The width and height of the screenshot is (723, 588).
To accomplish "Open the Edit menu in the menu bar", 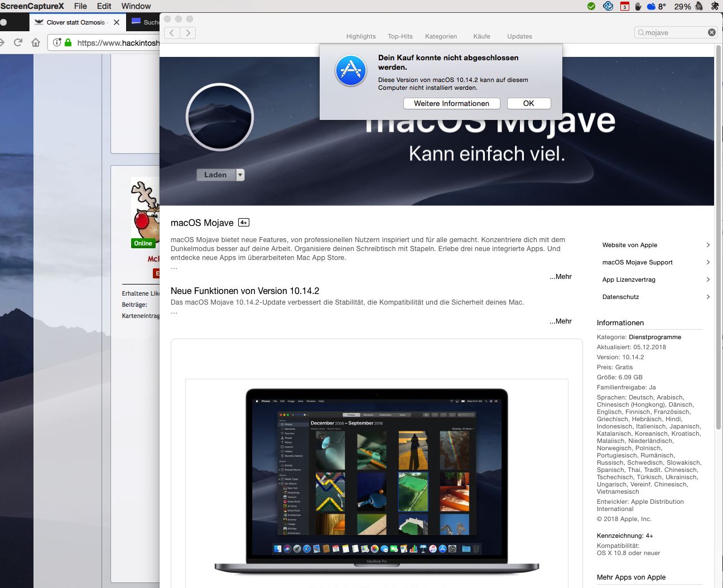I will coord(104,6).
